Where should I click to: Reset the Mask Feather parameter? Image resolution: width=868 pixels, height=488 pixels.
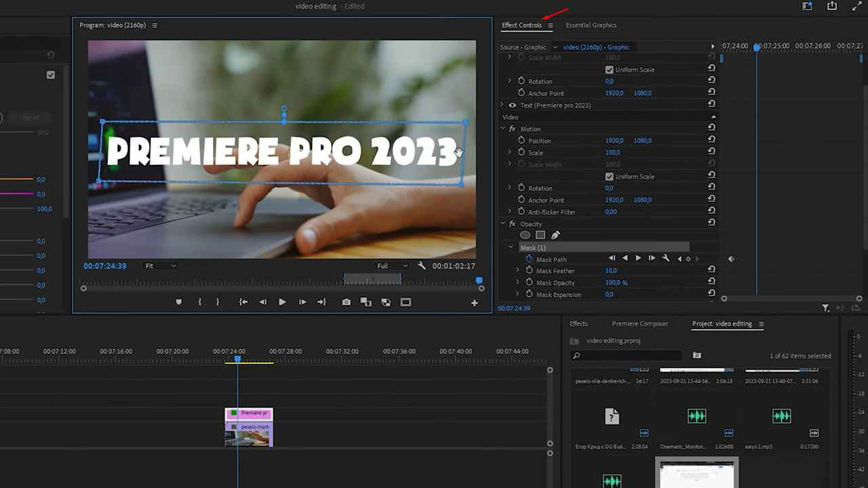point(711,270)
